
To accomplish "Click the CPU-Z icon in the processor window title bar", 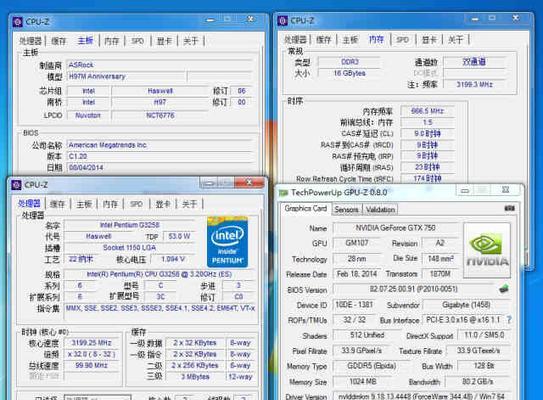I will (x=16, y=185).
